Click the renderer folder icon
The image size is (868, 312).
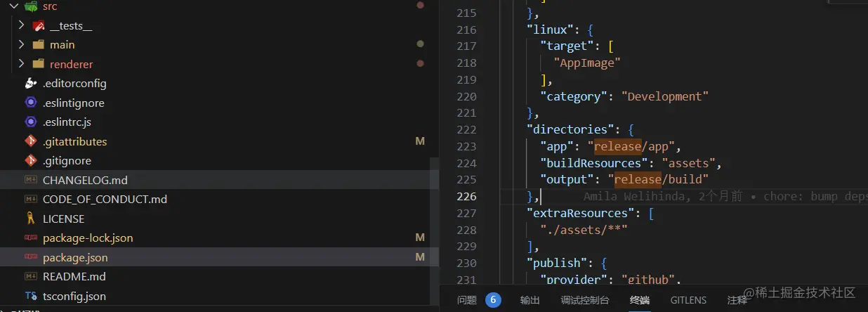(39, 64)
